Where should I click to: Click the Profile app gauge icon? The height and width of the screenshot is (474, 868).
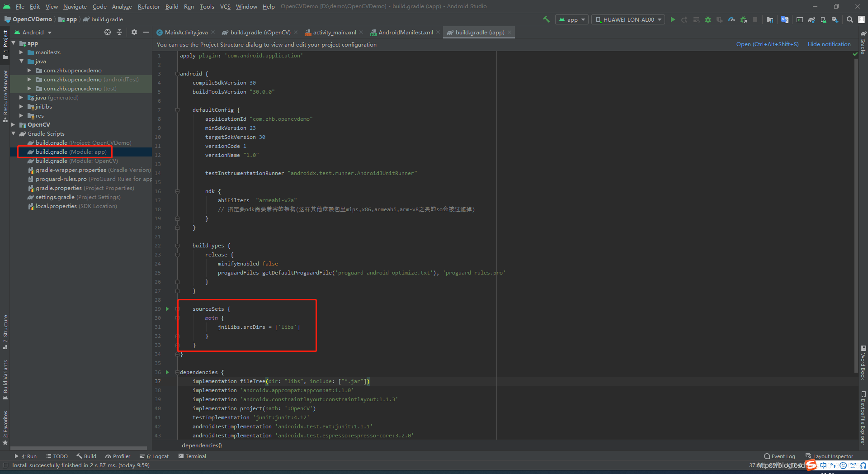[x=731, y=19]
